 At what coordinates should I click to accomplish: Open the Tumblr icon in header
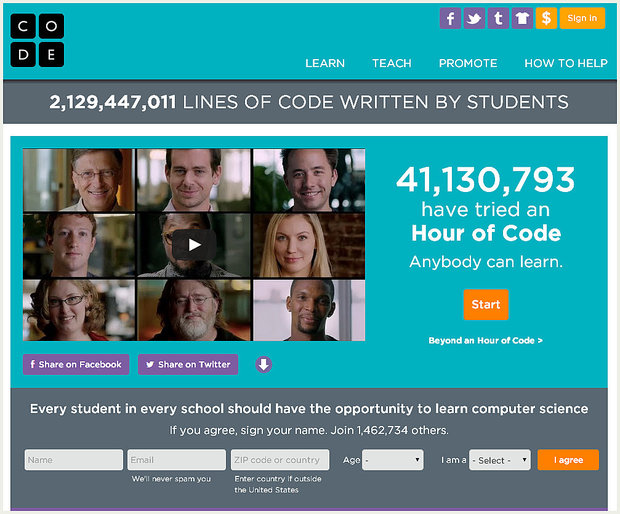[498, 18]
